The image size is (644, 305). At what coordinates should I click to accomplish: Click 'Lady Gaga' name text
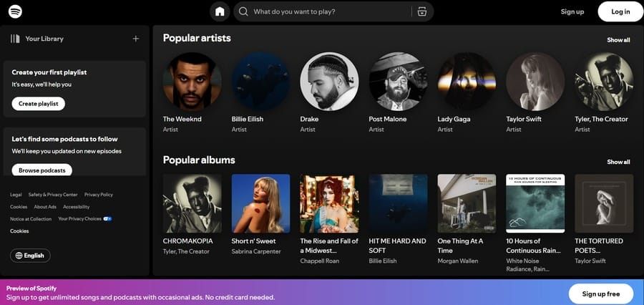click(454, 119)
